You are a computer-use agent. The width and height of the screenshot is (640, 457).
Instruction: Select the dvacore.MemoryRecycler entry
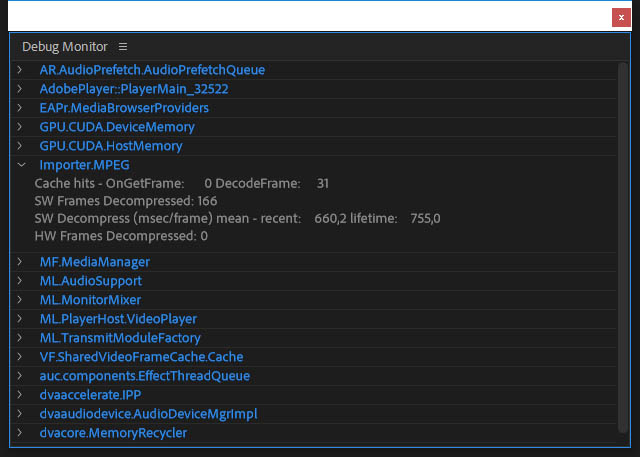[x=113, y=433]
